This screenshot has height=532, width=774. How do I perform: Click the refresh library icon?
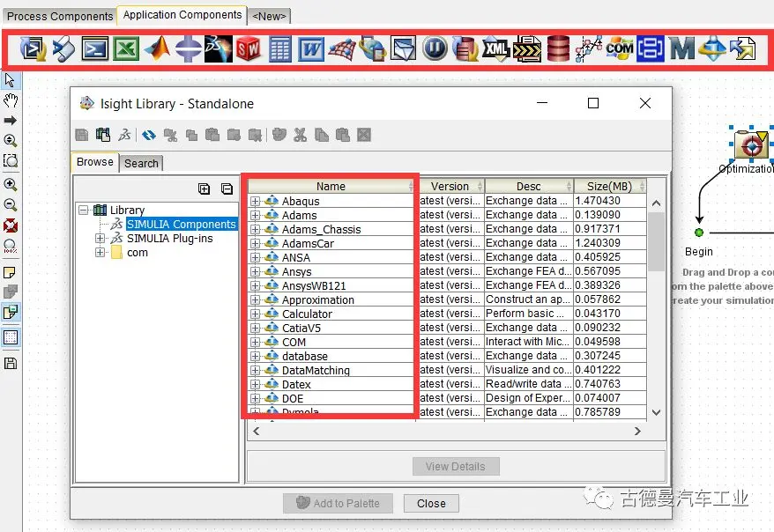[x=149, y=135]
